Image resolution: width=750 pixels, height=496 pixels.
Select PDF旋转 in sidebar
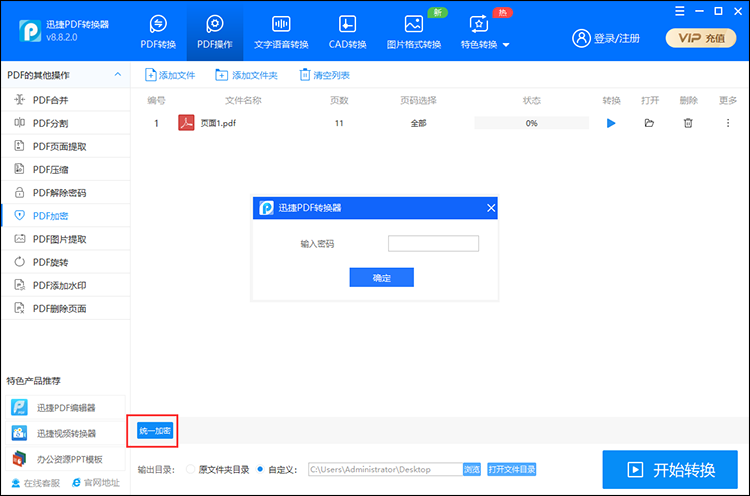(x=66, y=262)
